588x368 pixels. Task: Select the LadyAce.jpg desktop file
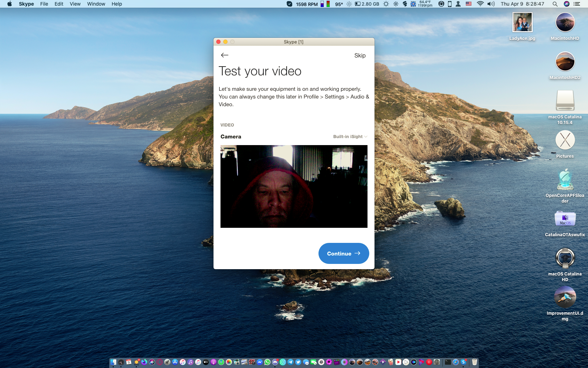pos(522,27)
